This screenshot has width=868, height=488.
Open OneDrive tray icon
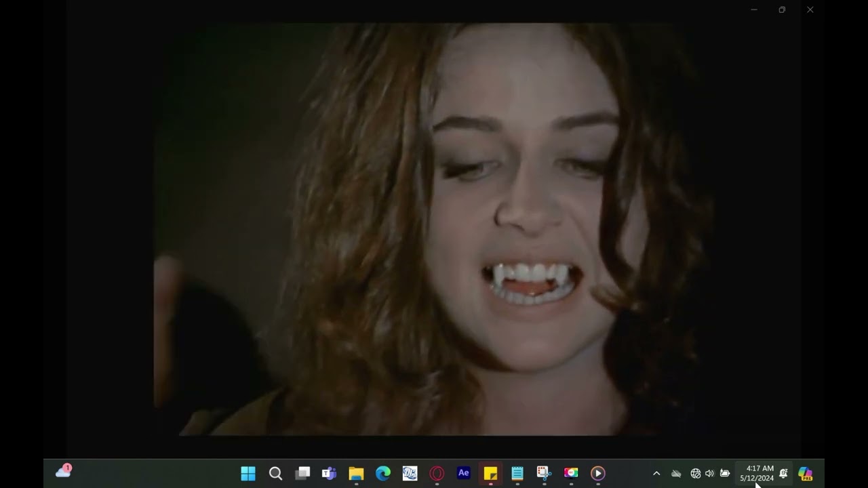[x=676, y=473]
